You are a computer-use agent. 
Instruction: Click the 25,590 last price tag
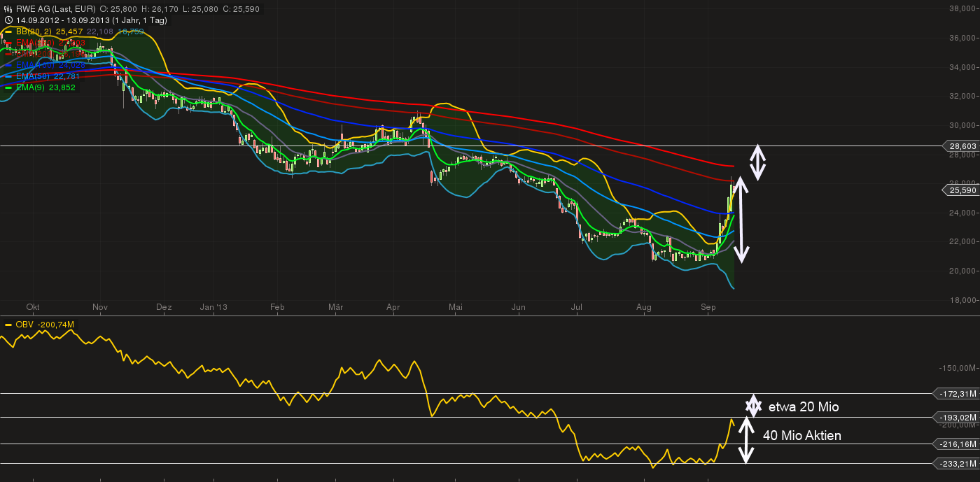(x=962, y=190)
